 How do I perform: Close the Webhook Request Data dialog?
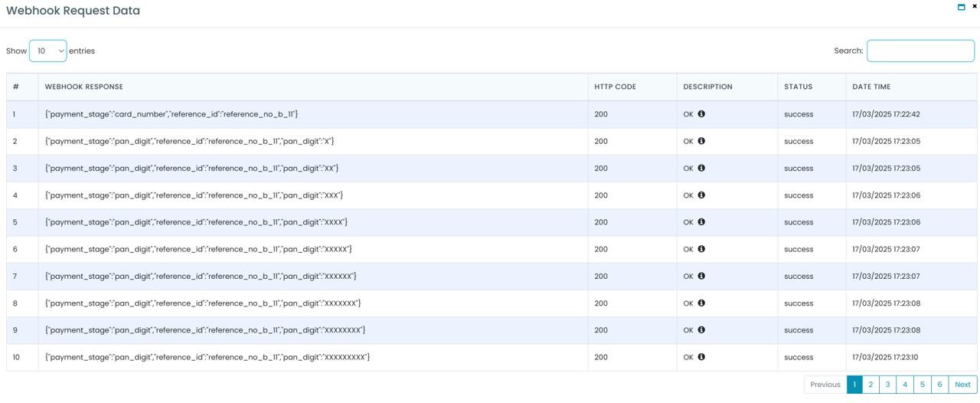click(974, 6)
